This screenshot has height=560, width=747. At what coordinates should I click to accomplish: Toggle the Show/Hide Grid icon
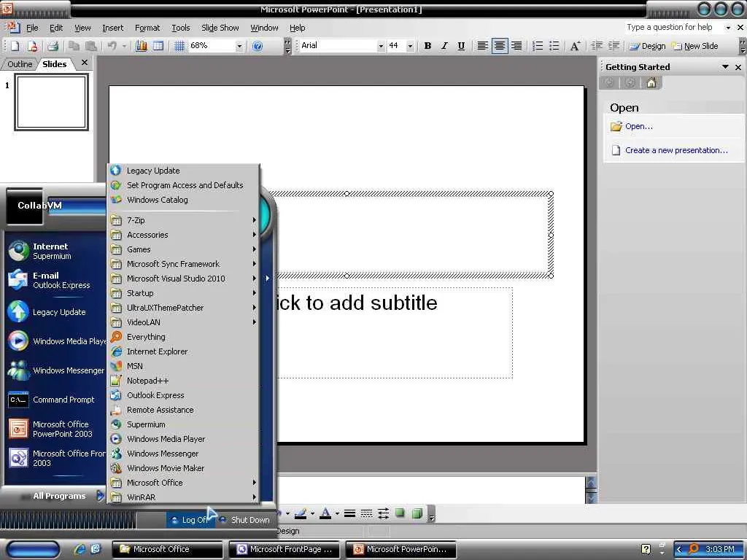pyautogui.click(x=179, y=46)
